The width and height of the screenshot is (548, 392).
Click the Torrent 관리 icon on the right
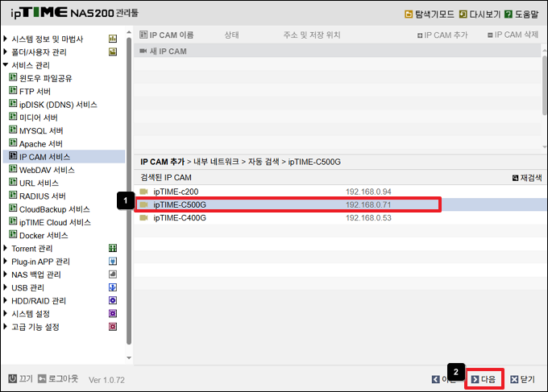(x=113, y=249)
